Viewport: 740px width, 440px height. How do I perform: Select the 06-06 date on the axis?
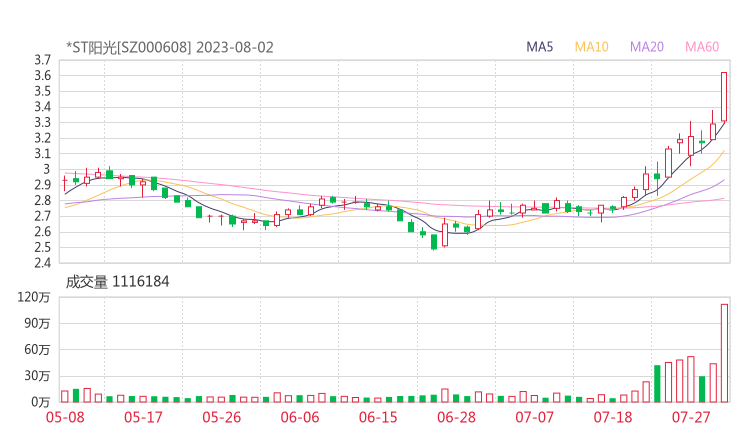click(299, 417)
